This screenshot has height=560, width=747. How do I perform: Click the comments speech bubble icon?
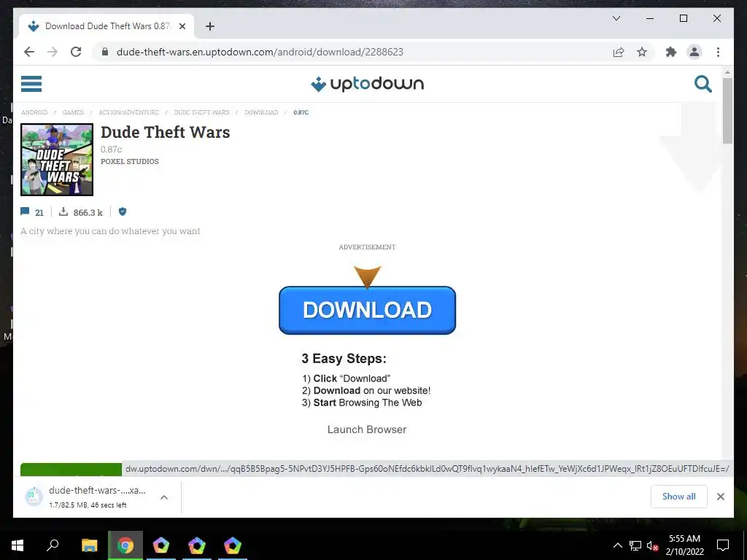click(x=25, y=211)
